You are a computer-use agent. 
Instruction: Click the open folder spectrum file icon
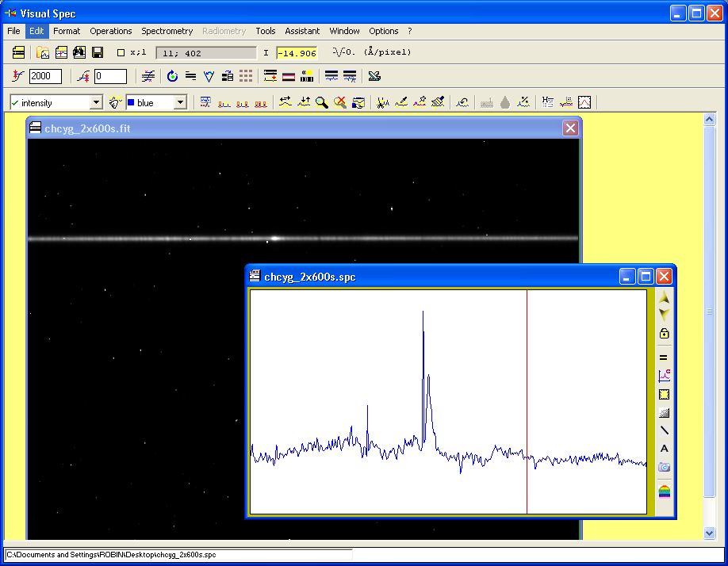pos(43,52)
